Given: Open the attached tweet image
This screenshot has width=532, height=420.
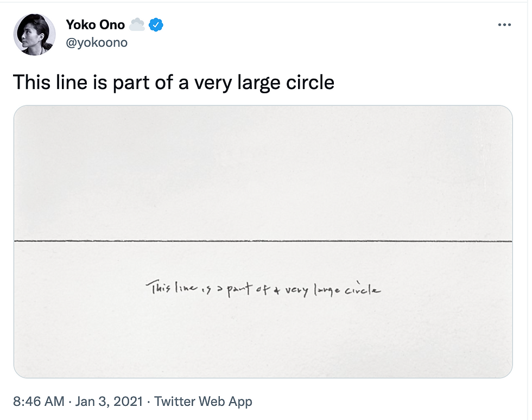Looking at the screenshot, I should click(263, 241).
